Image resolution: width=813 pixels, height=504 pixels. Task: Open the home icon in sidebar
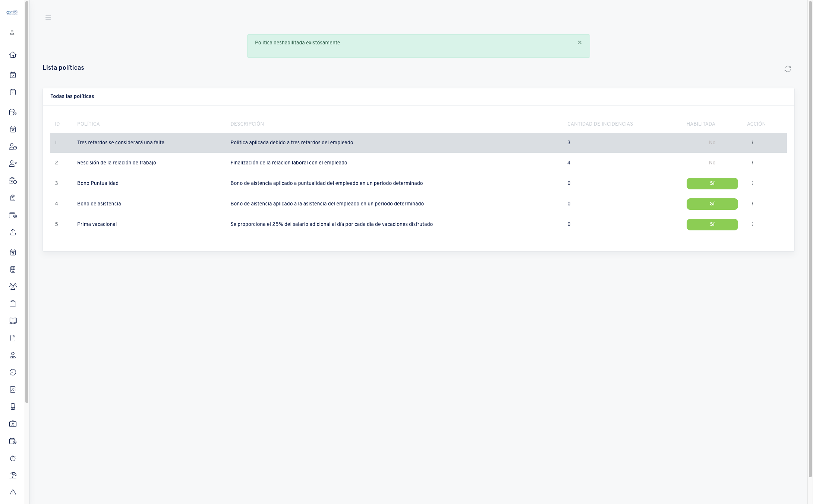13,55
